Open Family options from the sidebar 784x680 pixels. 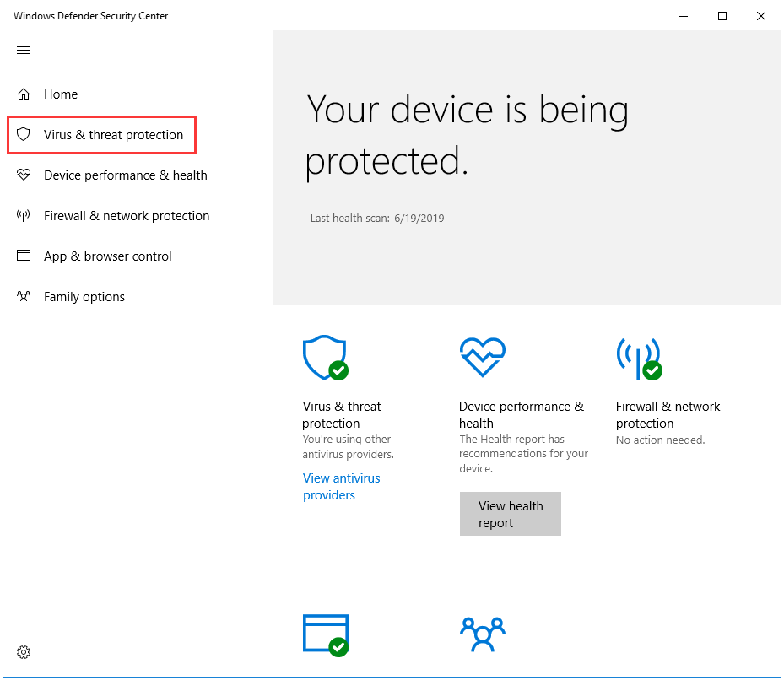point(84,297)
